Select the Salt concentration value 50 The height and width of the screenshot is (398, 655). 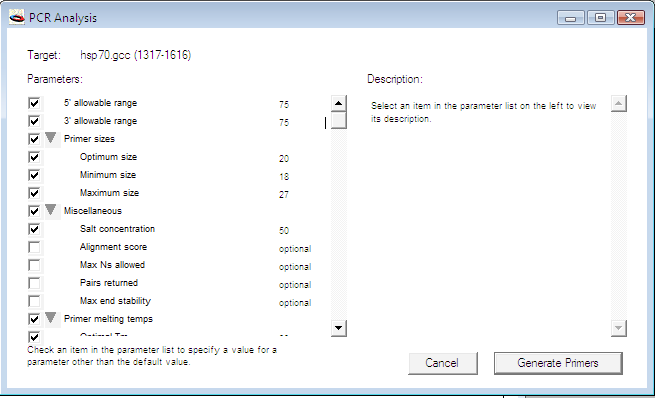coord(284,230)
